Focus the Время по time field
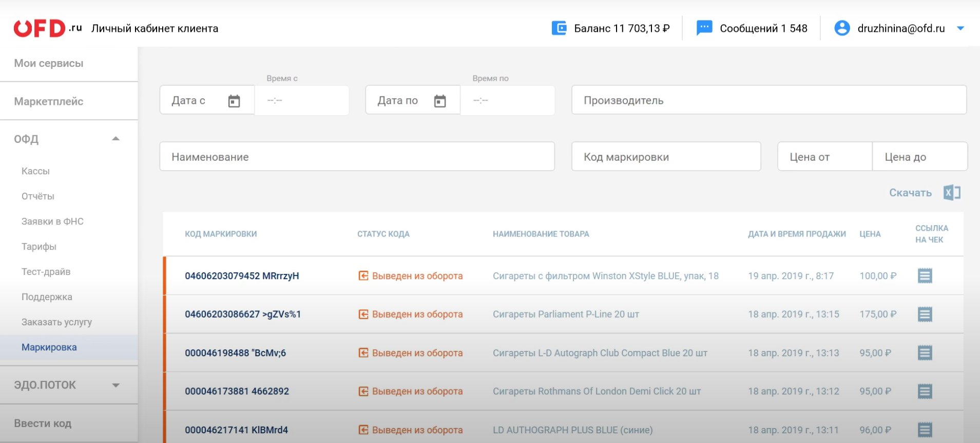Viewport: 980px width, 443px height. pyautogui.click(x=508, y=100)
